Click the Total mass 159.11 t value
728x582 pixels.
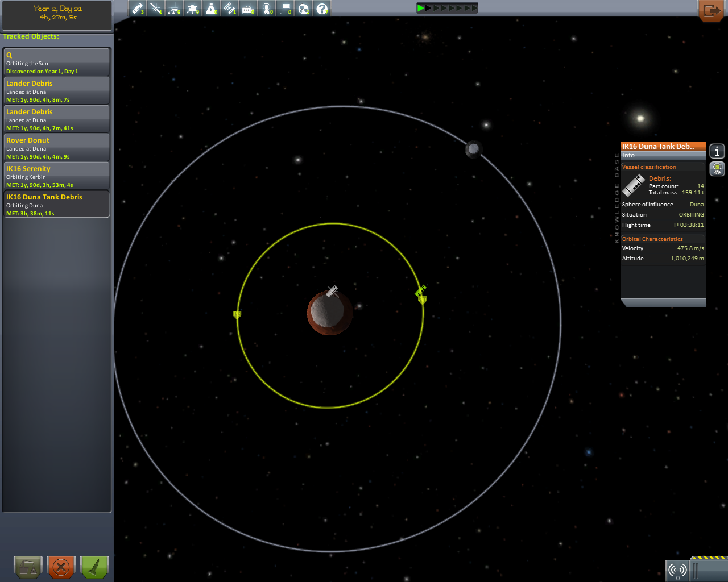pyautogui.click(x=693, y=193)
